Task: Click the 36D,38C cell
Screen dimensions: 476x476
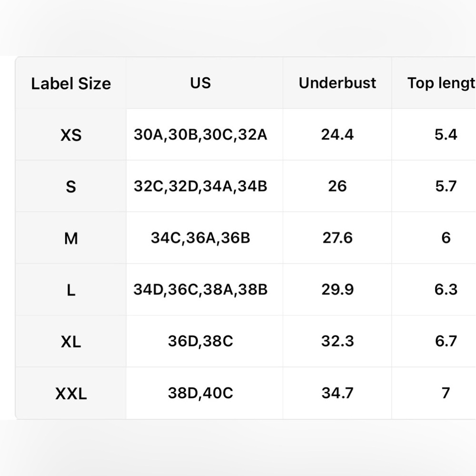Action: (200, 341)
